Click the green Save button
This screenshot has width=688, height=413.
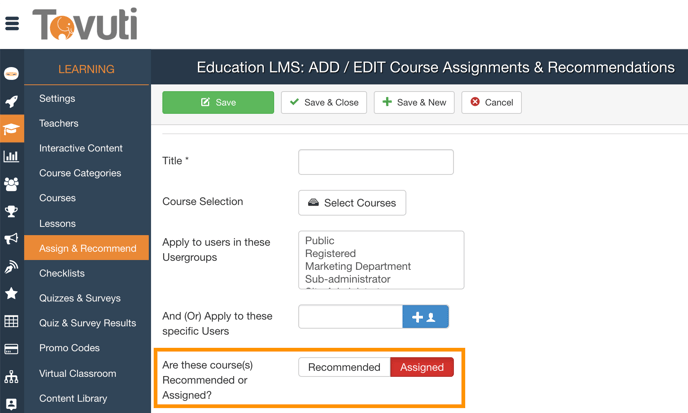pyautogui.click(x=218, y=102)
